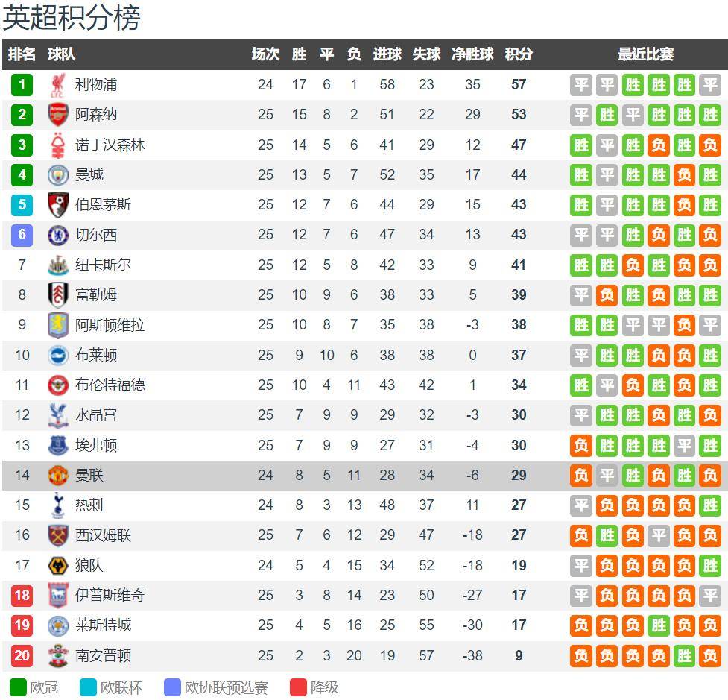Click the Chelsea club badge icon
The width and height of the screenshot is (728, 700).
click(57, 235)
